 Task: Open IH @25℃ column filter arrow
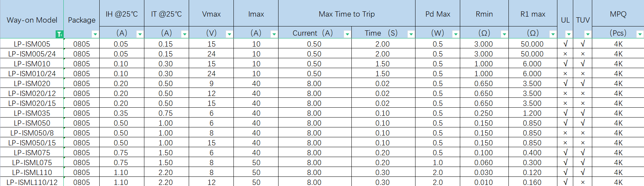pyautogui.click(x=140, y=34)
